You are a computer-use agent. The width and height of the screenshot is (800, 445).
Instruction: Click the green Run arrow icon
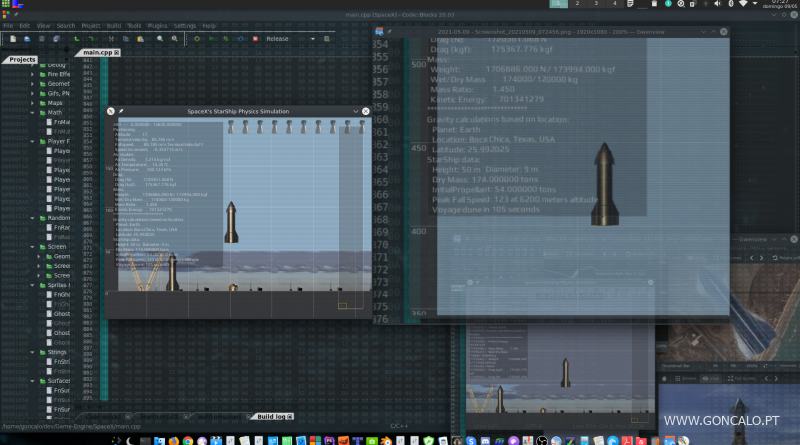point(212,38)
